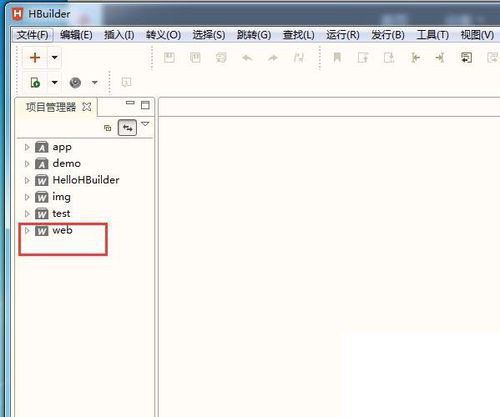Open the 文件(F) menu
The width and height of the screenshot is (500, 417).
[33, 35]
